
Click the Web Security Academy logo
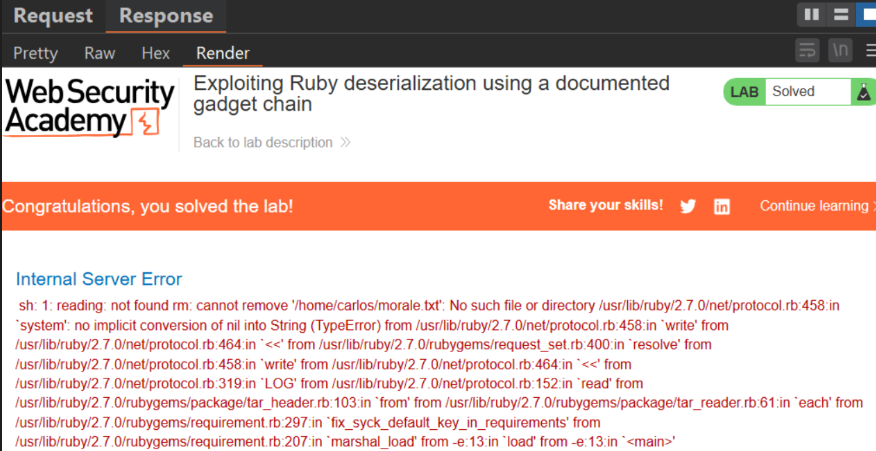[x=89, y=108]
